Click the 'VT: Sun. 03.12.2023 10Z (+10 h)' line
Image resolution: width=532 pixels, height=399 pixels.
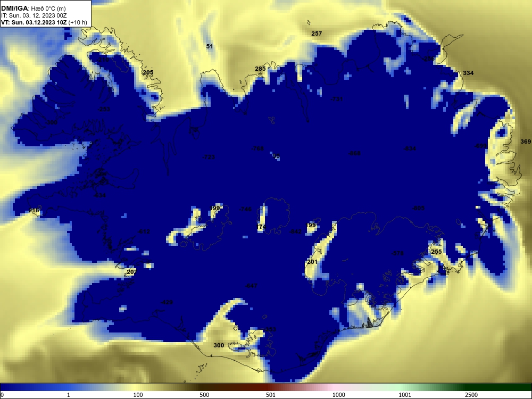(44, 23)
